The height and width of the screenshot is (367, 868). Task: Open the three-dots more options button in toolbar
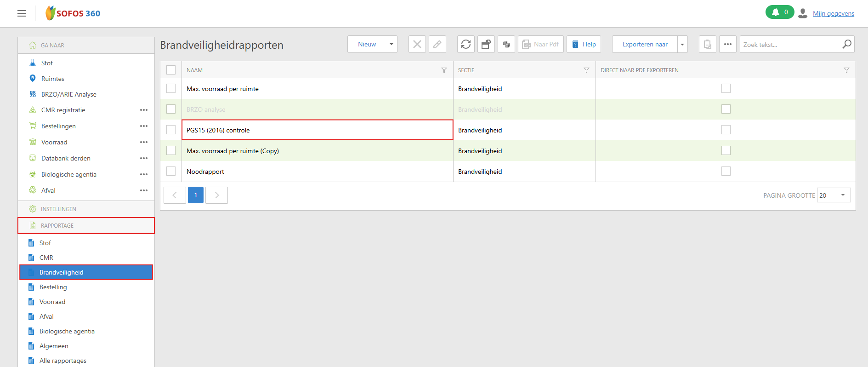(727, 44)
